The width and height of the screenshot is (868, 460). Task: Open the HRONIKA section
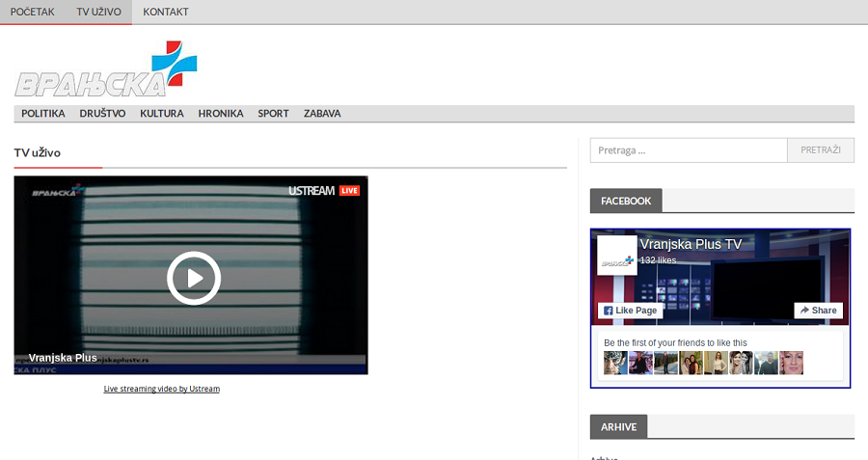coord(221,114)
